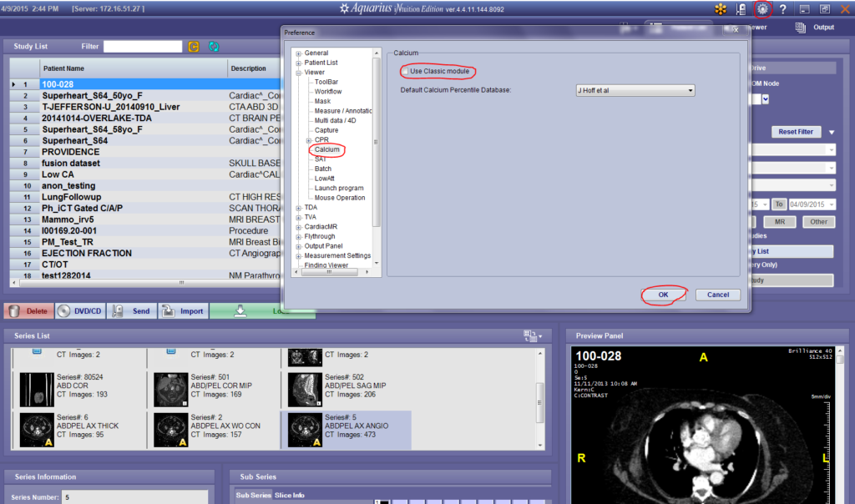This screenshot has height=504, width=855.
Task: Click the lock user icon in title bar
Action: (741, 9)
